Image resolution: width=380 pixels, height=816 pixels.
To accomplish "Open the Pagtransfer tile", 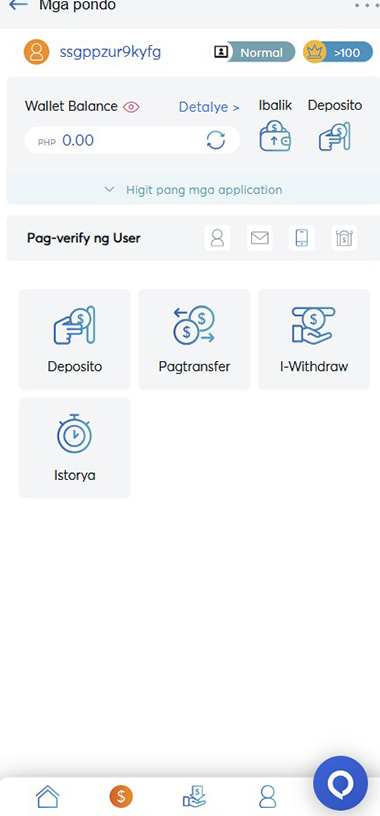I will pos(194,339).
